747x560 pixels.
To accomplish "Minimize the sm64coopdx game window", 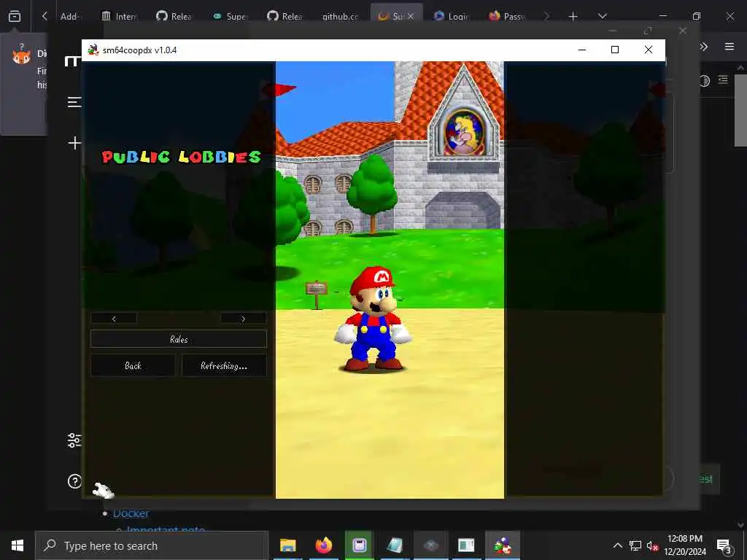I will point(581,50).
